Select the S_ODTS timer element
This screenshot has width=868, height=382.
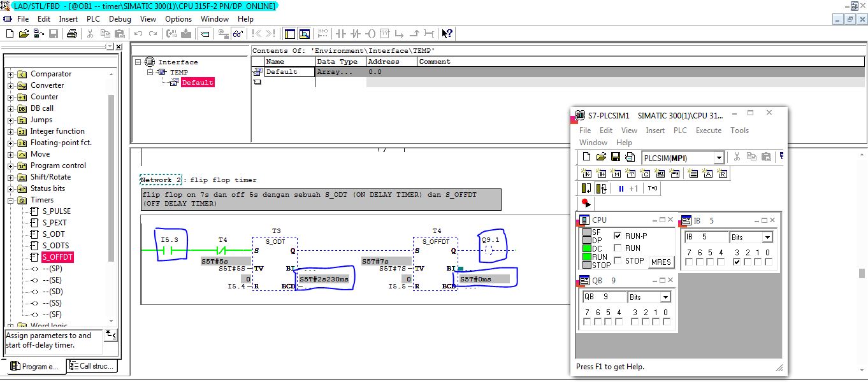coord(55,246)
